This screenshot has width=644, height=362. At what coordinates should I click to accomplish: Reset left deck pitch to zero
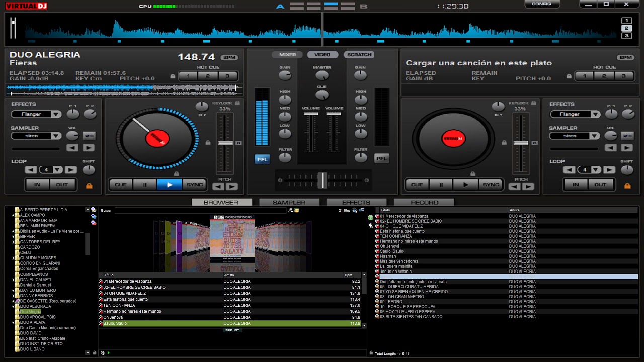[x=239, y=143]
